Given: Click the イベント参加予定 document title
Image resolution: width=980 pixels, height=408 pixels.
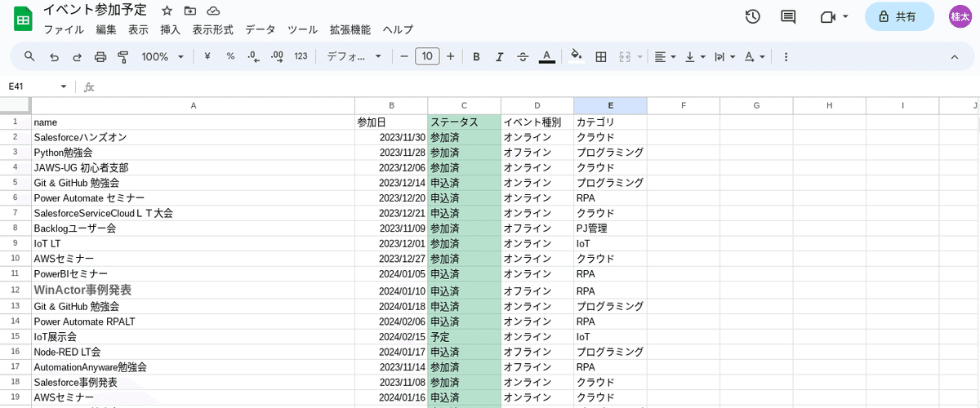Looking at the screenshot, I should click(x=95, y=11).
